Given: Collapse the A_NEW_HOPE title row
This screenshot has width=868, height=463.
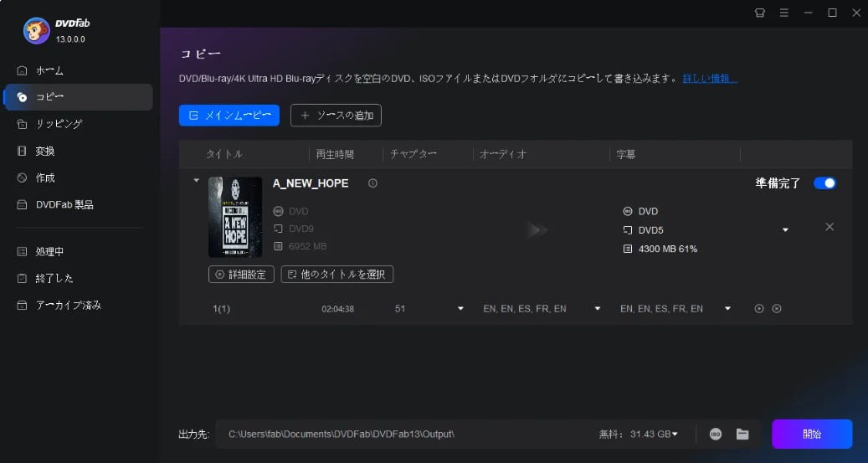Looking at the screenshot, I should (196, 181).
